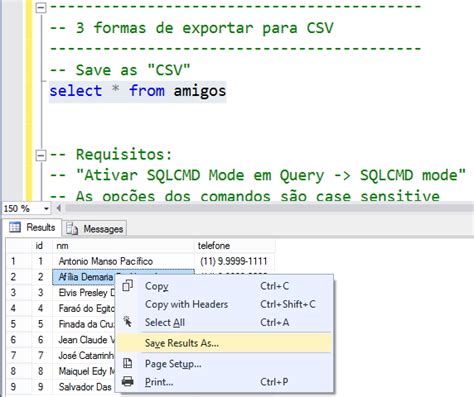Switch to the Results tab

33,227
